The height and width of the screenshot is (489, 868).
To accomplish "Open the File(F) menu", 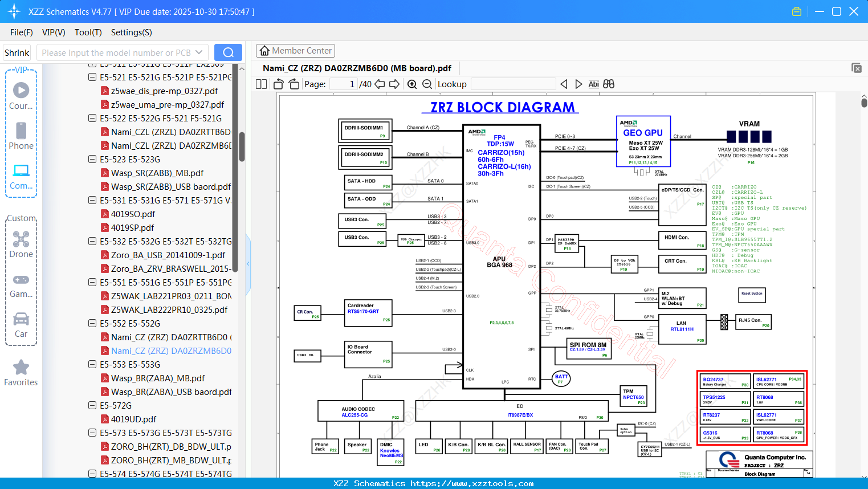I will [x=22, y=32].
